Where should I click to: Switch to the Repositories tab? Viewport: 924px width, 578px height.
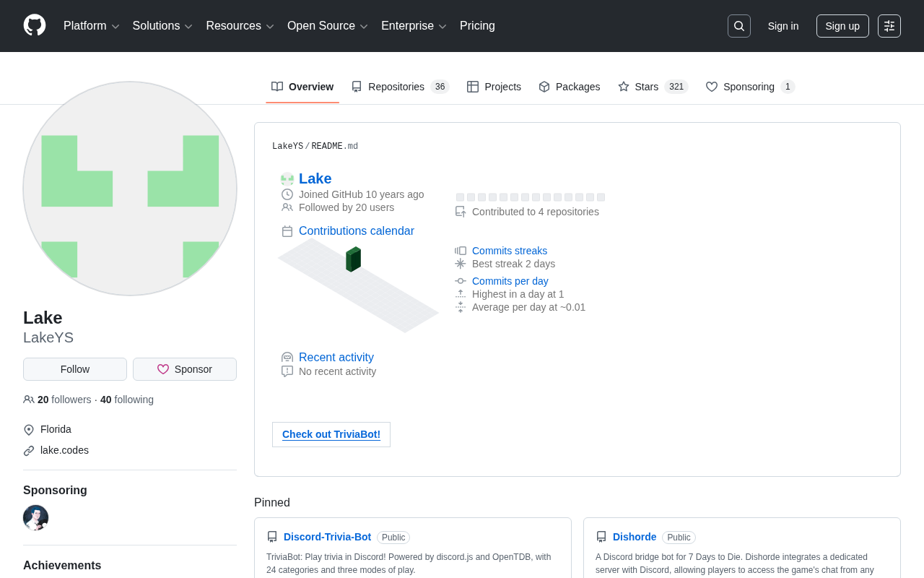tap(400, 87)
